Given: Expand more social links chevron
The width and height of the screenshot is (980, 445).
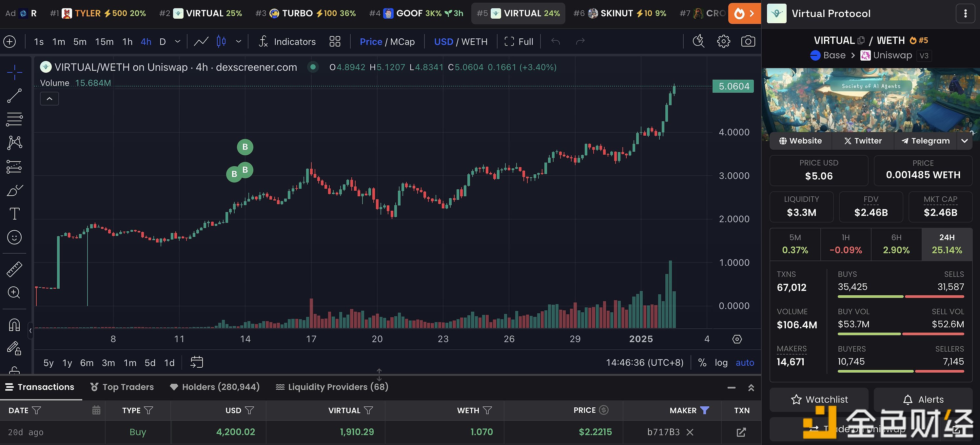Looking at the screenshot, I should [x=964, y=141].
